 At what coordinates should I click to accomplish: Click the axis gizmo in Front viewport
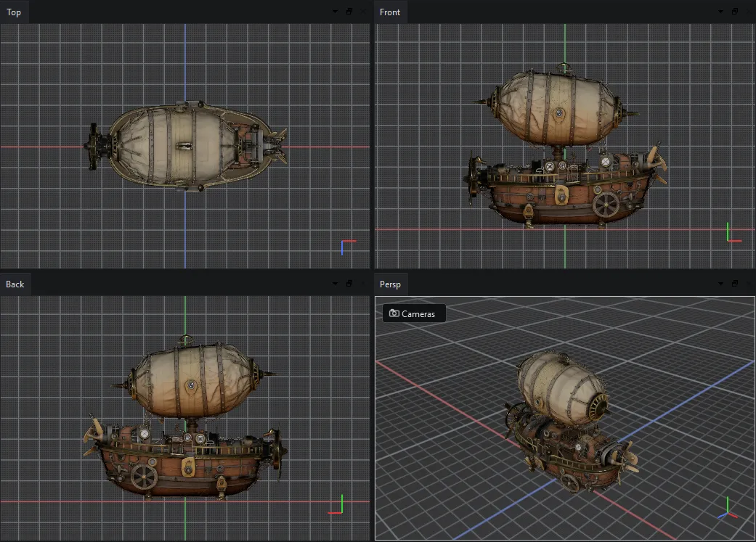[733, 232]
